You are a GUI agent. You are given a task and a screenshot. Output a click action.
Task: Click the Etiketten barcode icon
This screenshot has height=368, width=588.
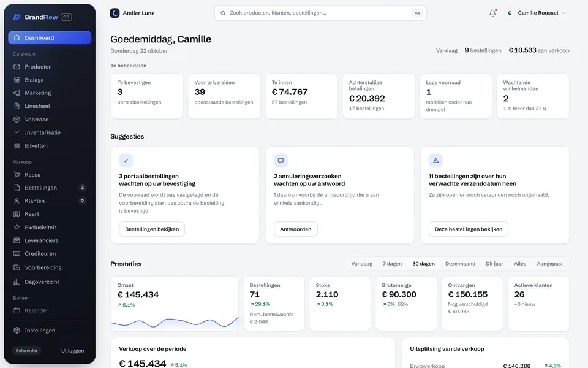pyautogui.click(x=17, y=146)
